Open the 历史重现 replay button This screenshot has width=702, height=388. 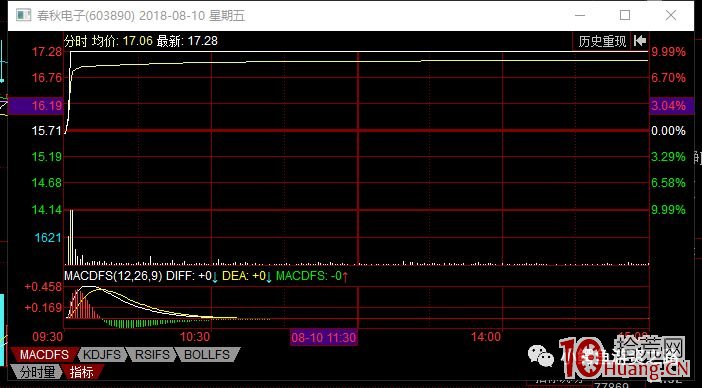602,41
